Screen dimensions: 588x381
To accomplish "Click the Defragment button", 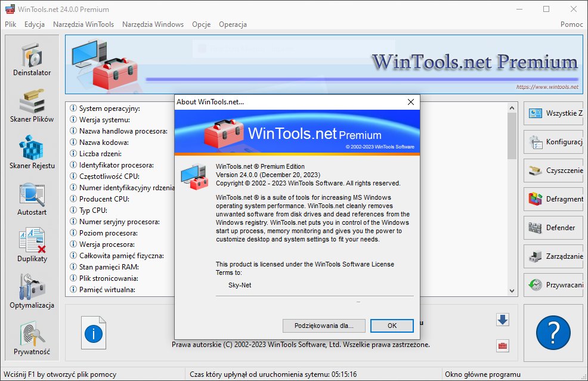I will point(553,199).
